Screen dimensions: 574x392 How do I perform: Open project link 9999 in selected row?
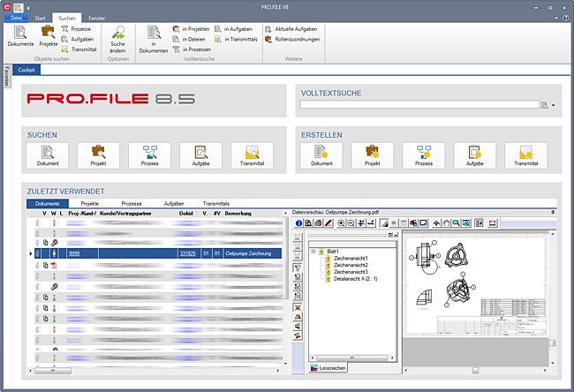point(74,253)
